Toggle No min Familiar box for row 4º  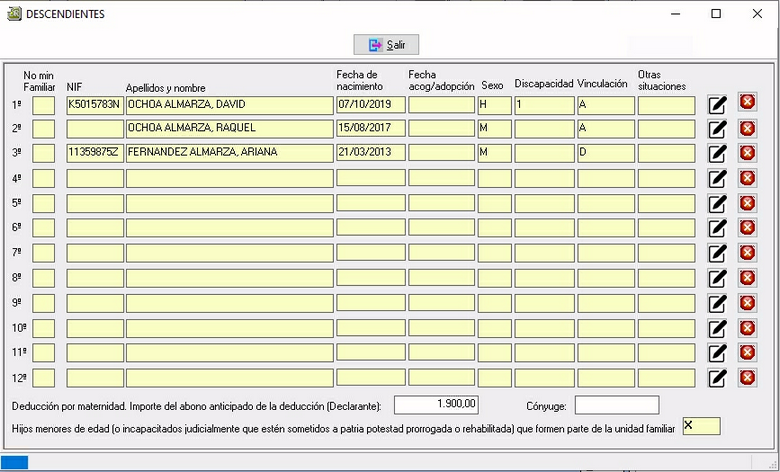pos(43,178)
